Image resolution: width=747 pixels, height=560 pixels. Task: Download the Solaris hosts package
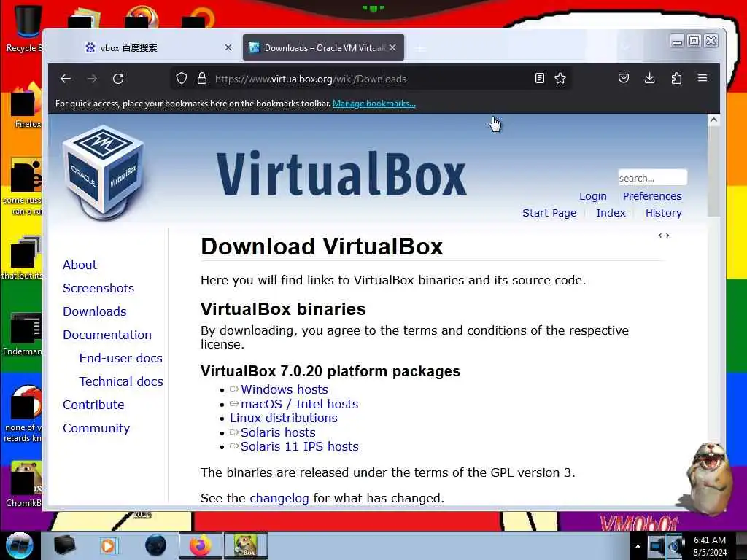pos(278,432)
